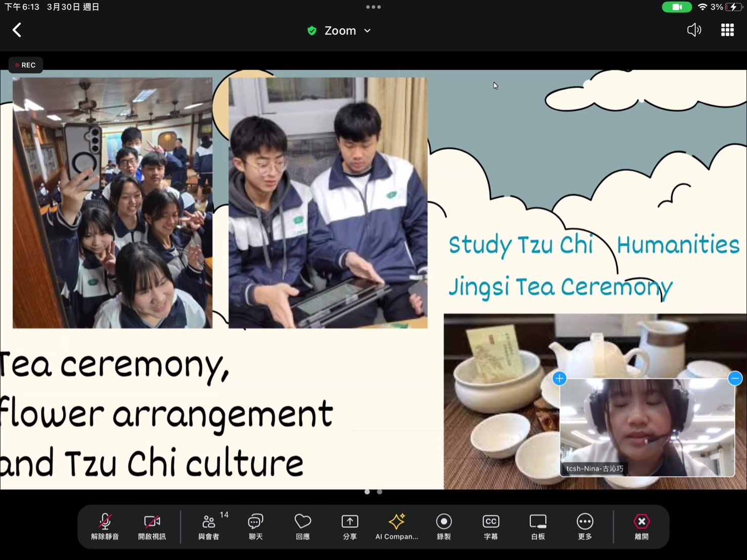The width and height of the screenshot is (747, 560).
Task: Open the whiteboard (白板)
Action: (538, 526)
